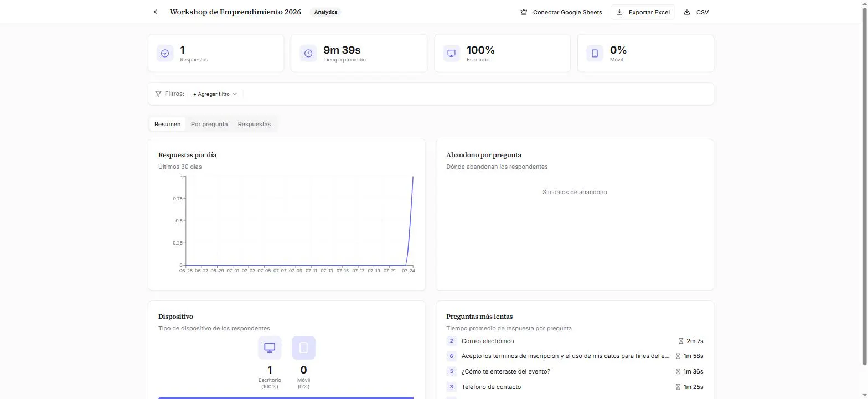Image resolution: width=868 pixels, height=399 pixels.
Task: Click the Abandono por pregunta heading
Action: pyautogui.click(x=484, y=155)
